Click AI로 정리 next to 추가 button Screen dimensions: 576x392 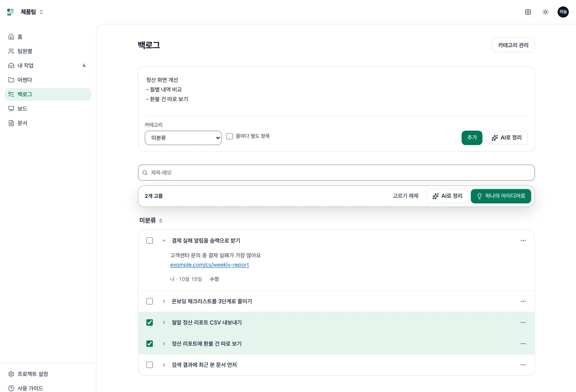pos(507,138)
